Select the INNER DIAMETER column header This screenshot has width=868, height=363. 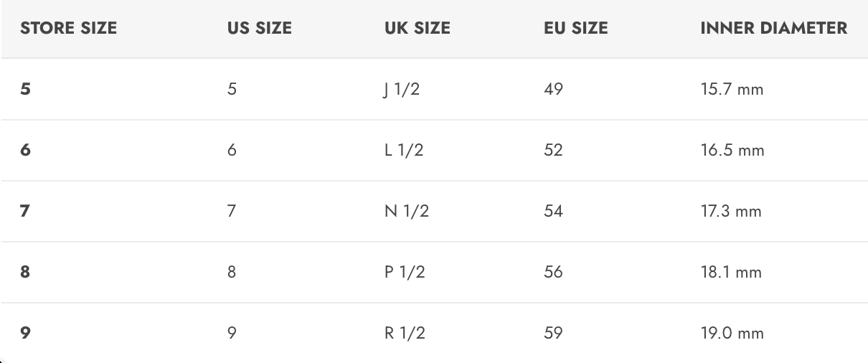tap(773, 29)
